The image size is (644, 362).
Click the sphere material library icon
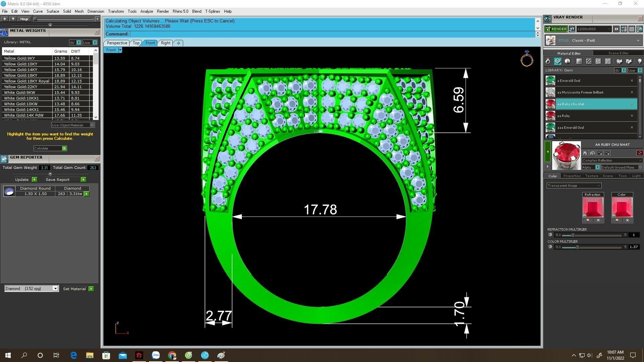click(x=567, y=61)
